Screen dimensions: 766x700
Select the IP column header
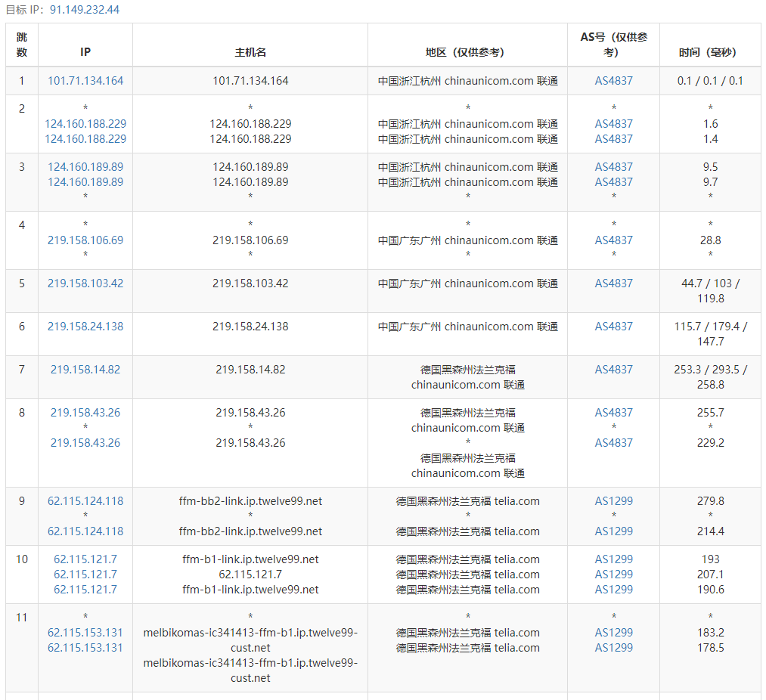[x=85, y=45]
